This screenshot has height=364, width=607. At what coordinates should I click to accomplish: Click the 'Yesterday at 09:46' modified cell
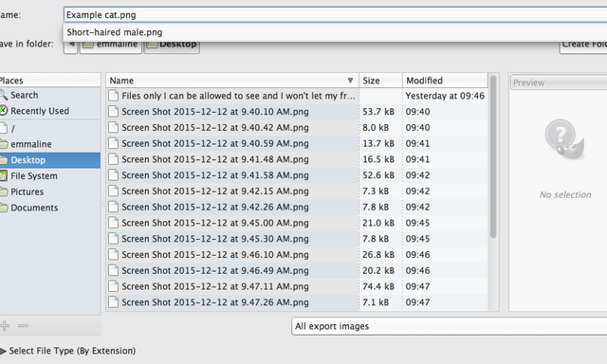click(445, 96)
